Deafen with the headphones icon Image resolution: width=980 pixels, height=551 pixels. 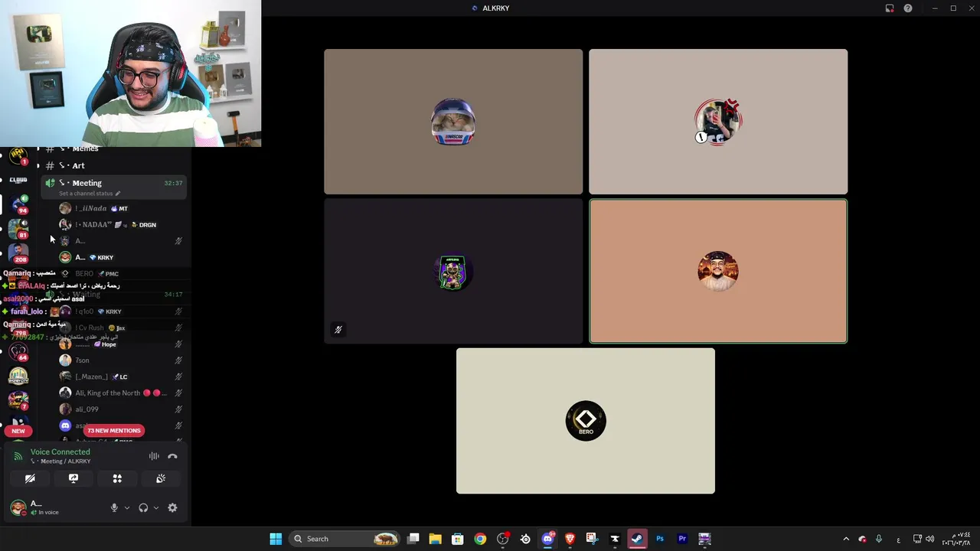(x=143, y=507)
